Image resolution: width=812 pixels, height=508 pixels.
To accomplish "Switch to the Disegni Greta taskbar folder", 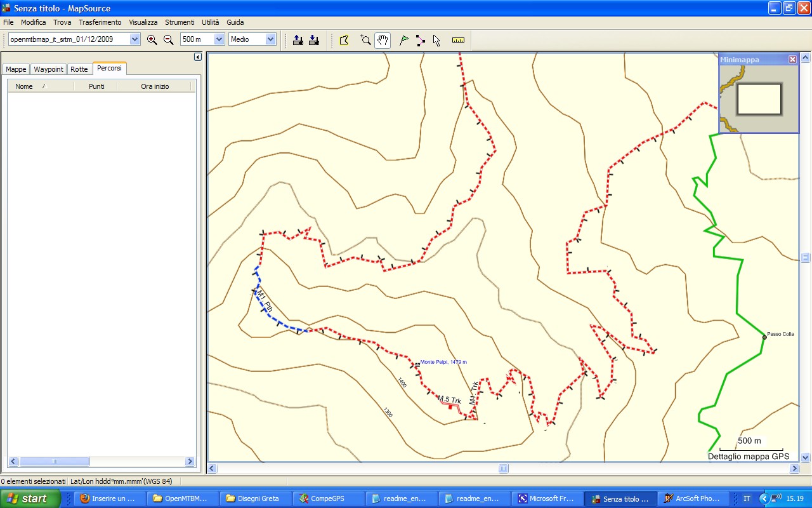I will pyautogui.click(x=256, y=498).
